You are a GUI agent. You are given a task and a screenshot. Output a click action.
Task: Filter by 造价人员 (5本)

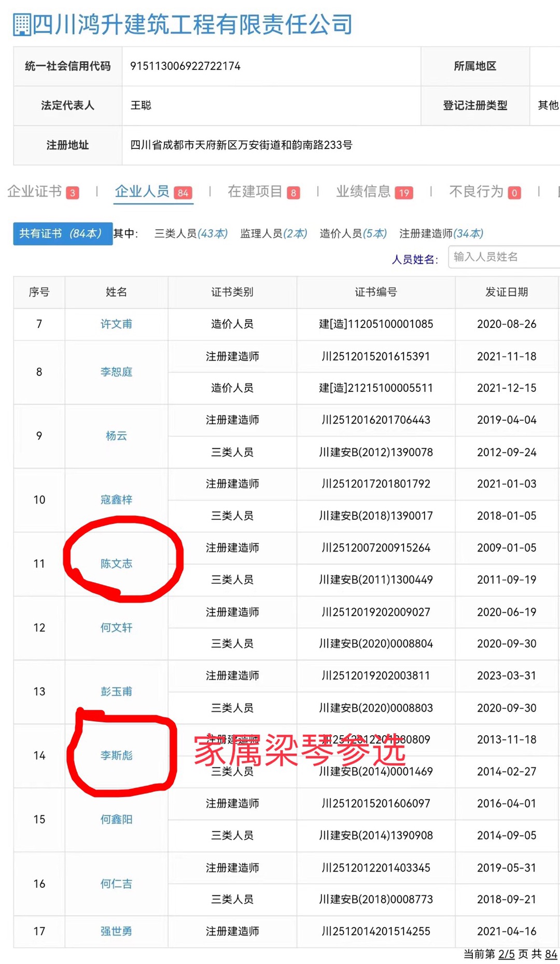(353, 234)
